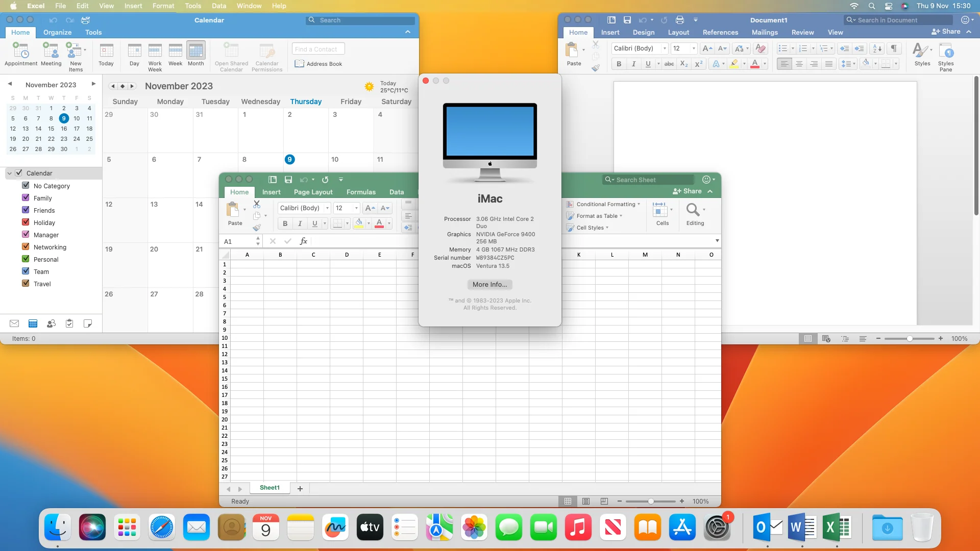Open the Page Layout tab in Excel
The image size is (980, 551).
click(x=313, y=192)
